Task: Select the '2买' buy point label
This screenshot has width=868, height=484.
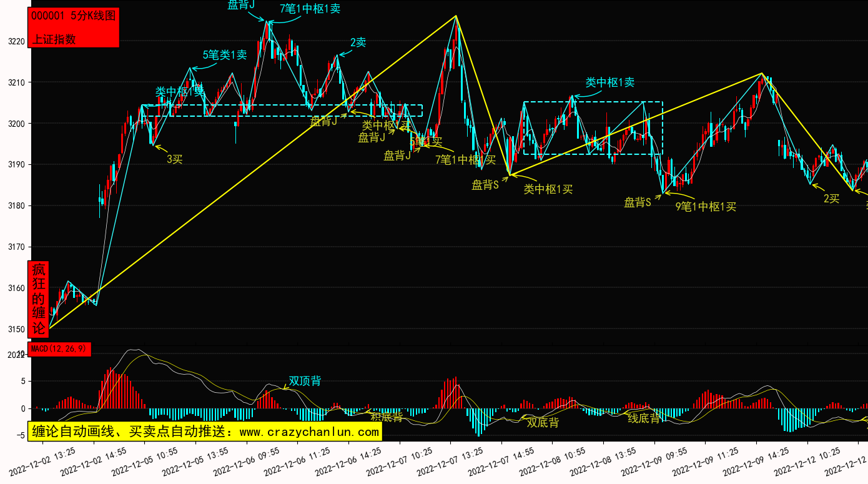Action: pos(831,199)
